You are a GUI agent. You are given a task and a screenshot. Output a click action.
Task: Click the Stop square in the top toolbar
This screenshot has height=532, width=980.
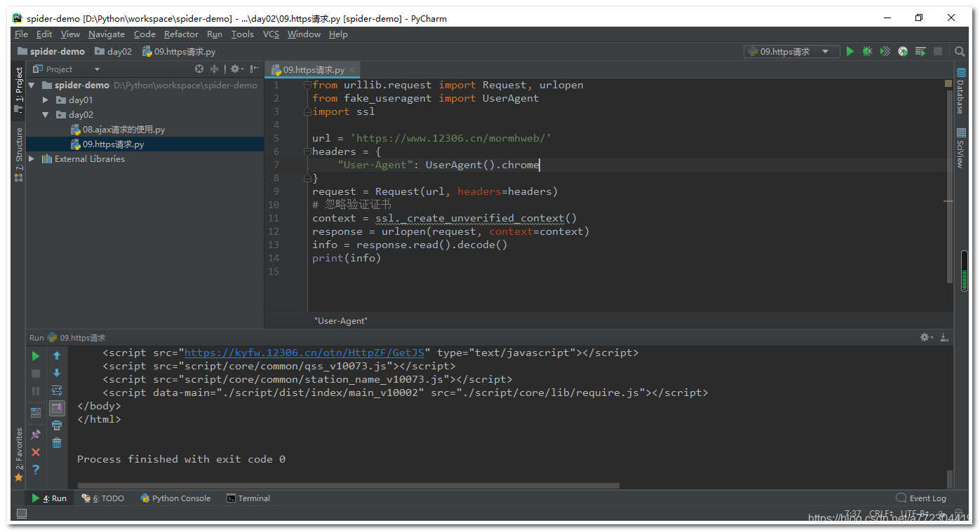point(938,51)
